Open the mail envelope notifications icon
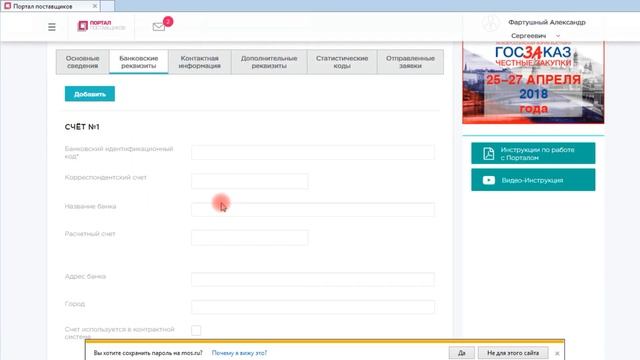The width and height of the screenshot is (640, 360). coord(159,27)
